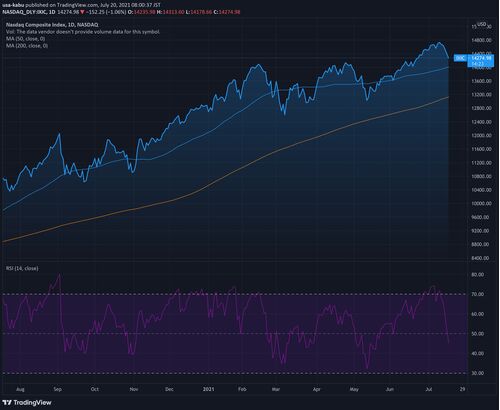Select the MA (200, close, 0) legend
This screenshot has width=500, height=410.
[27, 46]
